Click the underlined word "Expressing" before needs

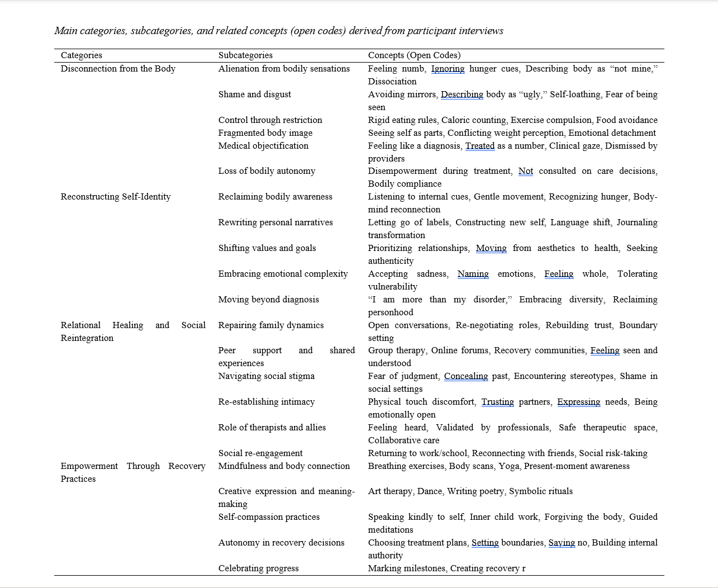click(578, 402)
